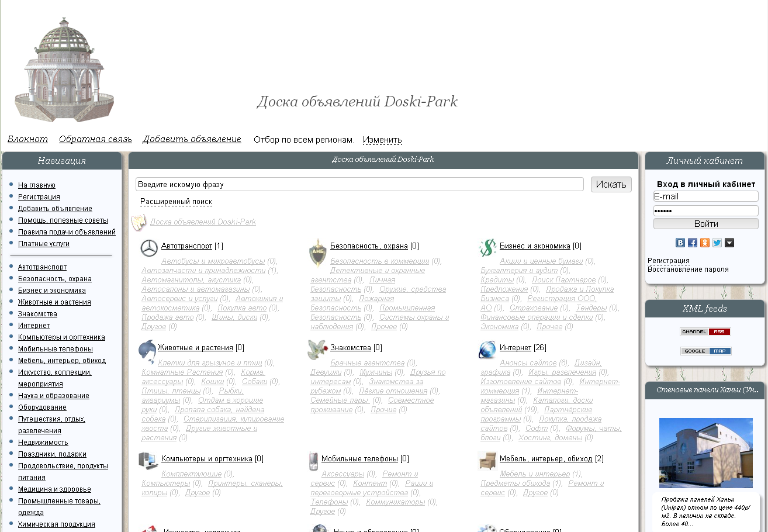
Task: Open Оборудование in the sidebar navigation
Action: [42, 407]
